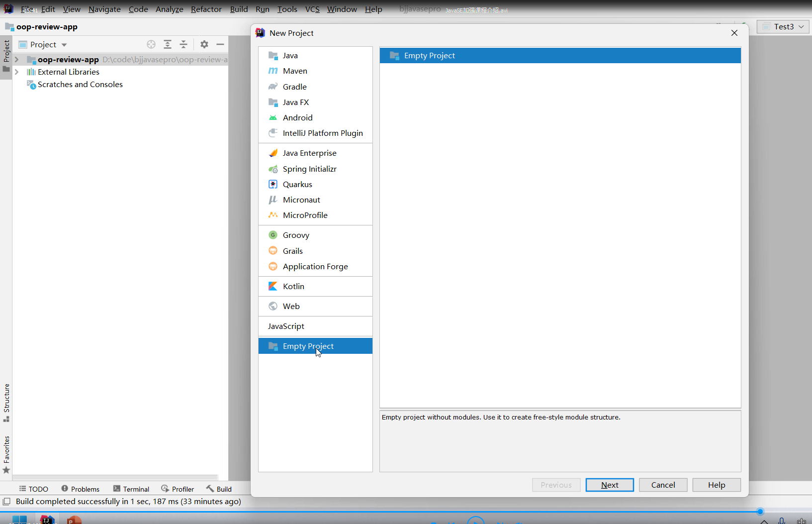812x524 pixels.
Task: Click the tool windows quick-access icon in status bar
Action: coord(6,501)
